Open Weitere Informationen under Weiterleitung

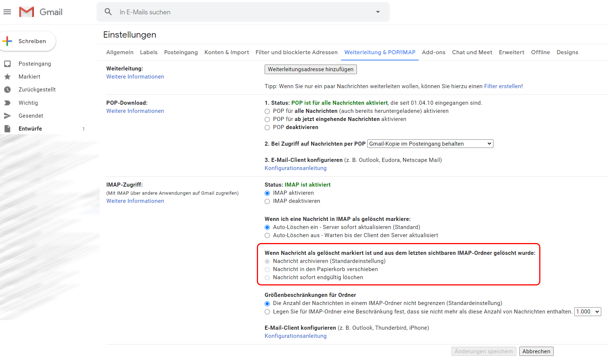(x=135, y=77)
